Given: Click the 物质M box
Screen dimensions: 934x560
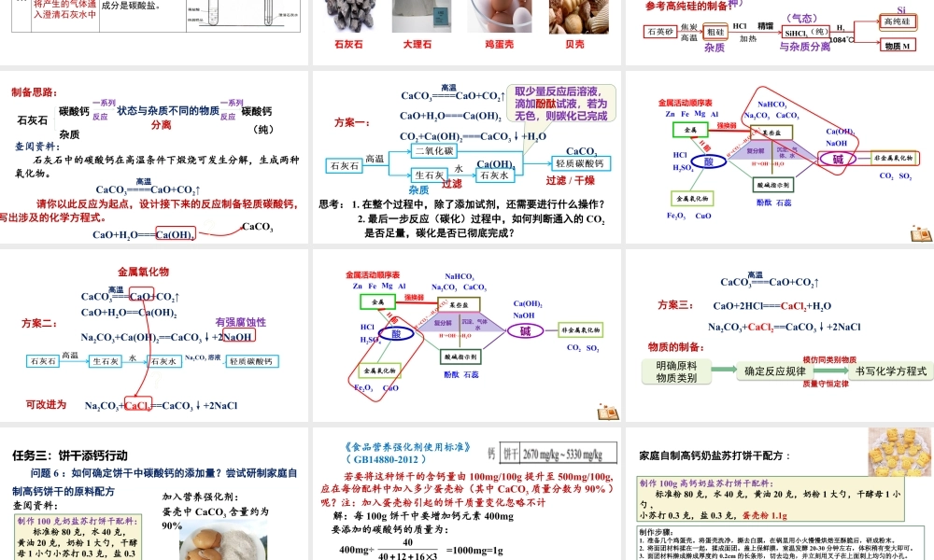Looking at the screenshot, I should 898,46.
